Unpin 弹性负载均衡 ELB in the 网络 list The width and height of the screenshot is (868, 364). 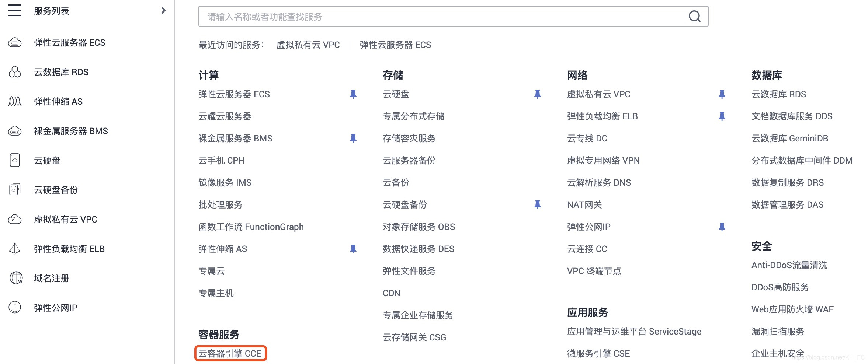(x=722, y=116)
